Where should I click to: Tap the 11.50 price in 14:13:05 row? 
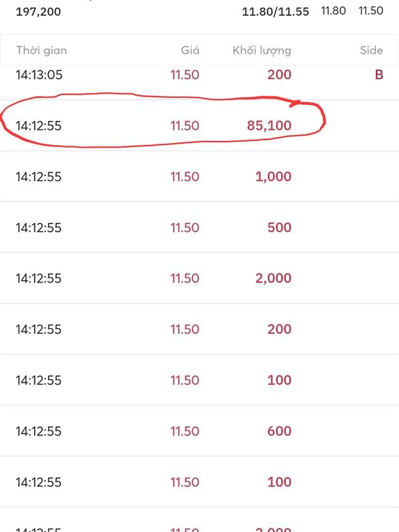(x=185, y=74)
